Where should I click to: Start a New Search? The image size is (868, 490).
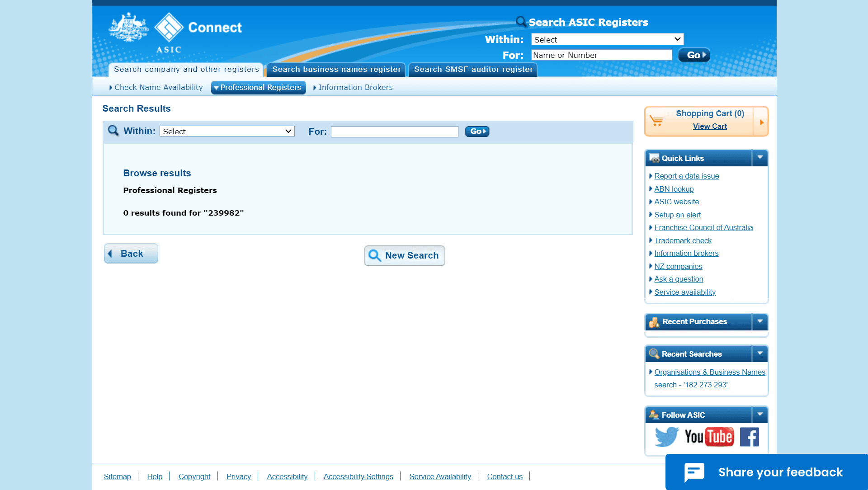tap(405, 255)
